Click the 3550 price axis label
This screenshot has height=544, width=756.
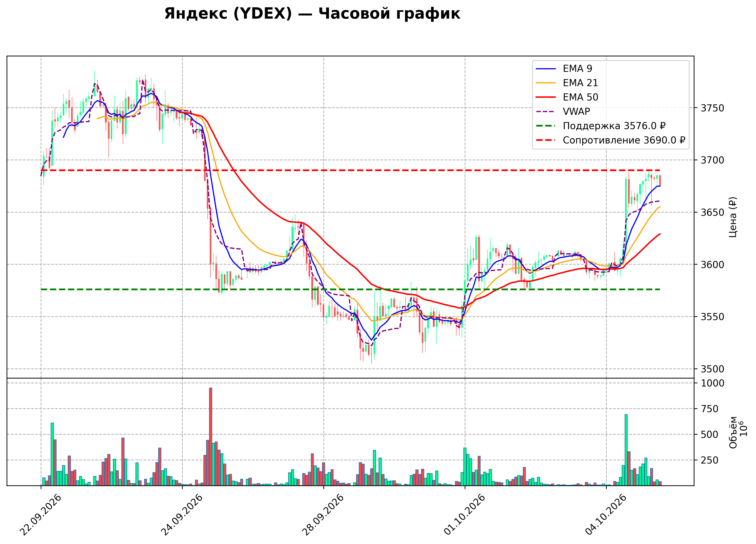pos(712,317)
